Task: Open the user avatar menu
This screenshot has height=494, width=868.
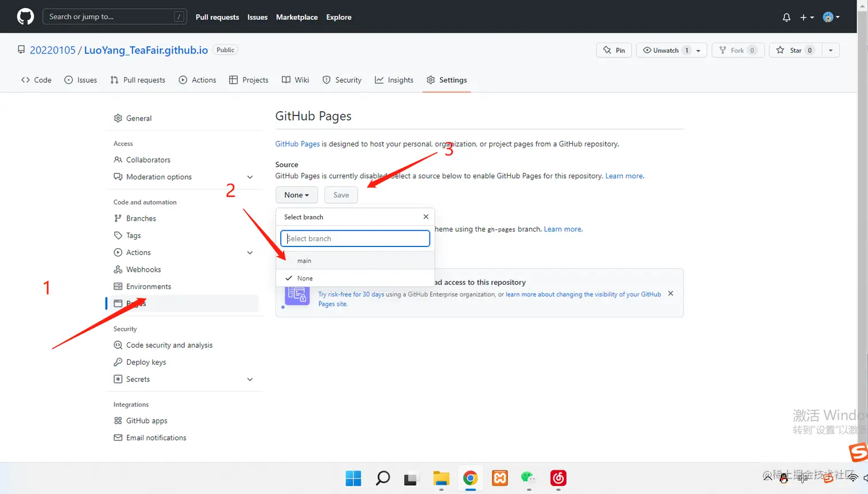Action: (831, 17)
